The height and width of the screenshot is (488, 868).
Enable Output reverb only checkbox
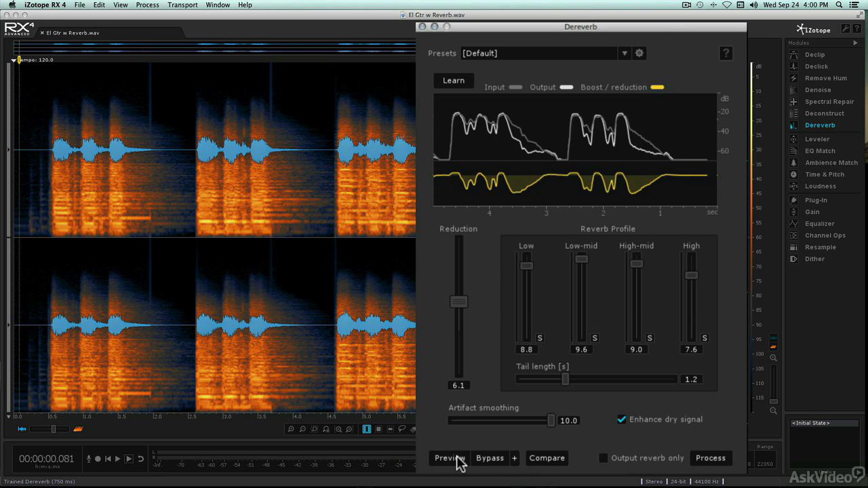(603, 458)
